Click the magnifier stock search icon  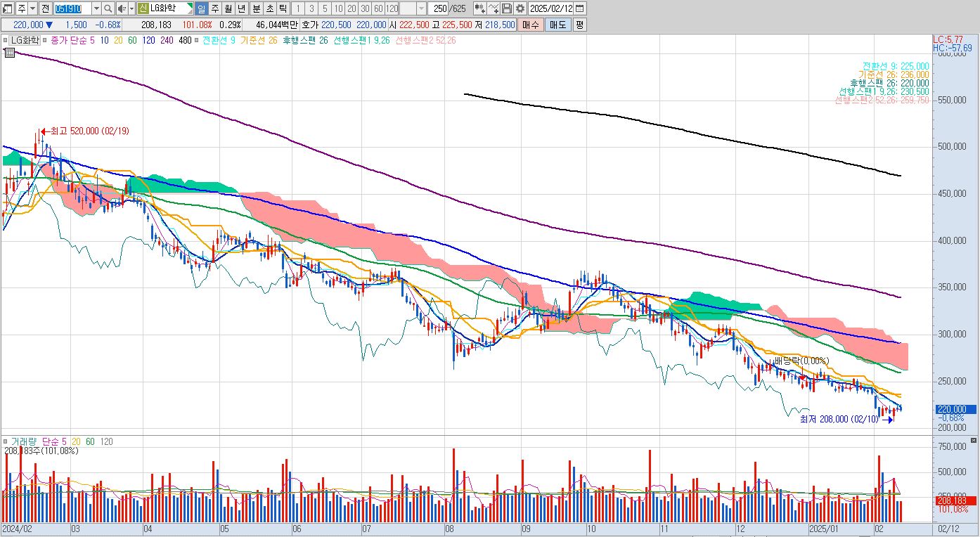[x=108, y=8]
